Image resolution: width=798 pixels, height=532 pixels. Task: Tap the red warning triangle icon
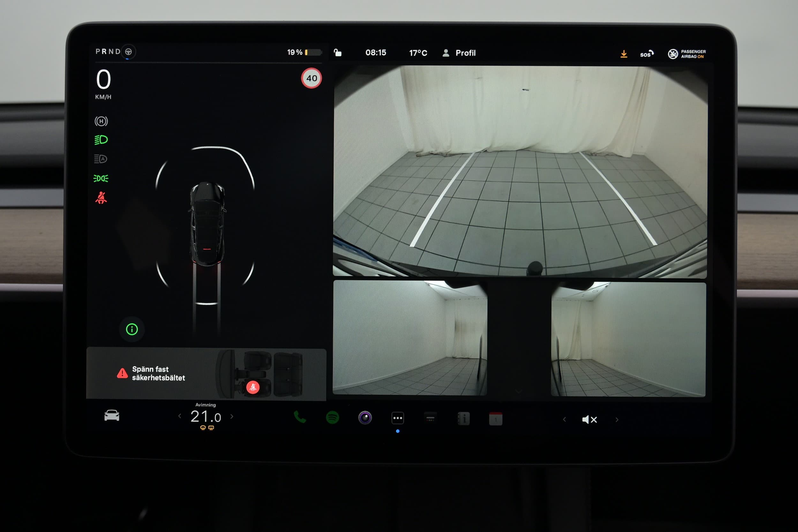pyautogui.click(x=122, y=373)
